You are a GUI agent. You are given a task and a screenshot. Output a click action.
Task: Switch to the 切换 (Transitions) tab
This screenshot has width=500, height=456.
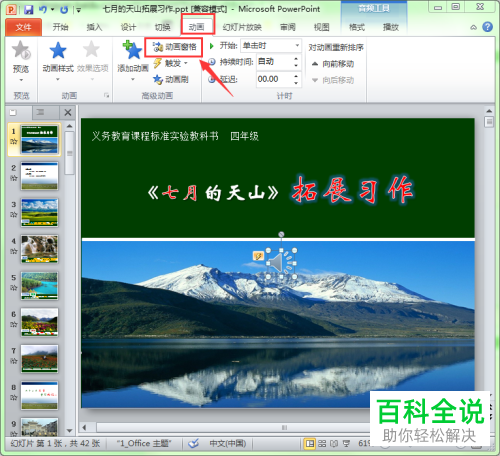click(162, 27)
